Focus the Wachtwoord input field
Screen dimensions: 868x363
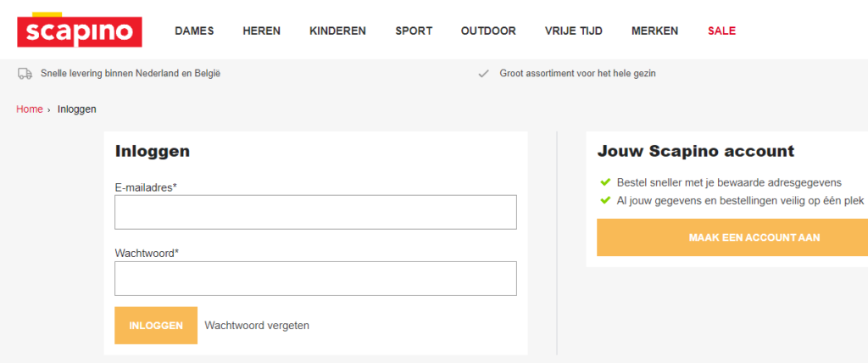[315, 278]
